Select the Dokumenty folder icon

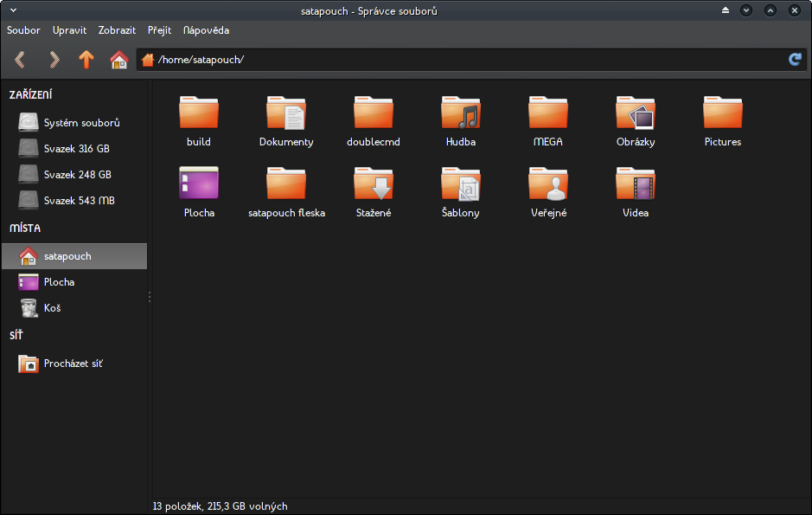tap(286, 113)
